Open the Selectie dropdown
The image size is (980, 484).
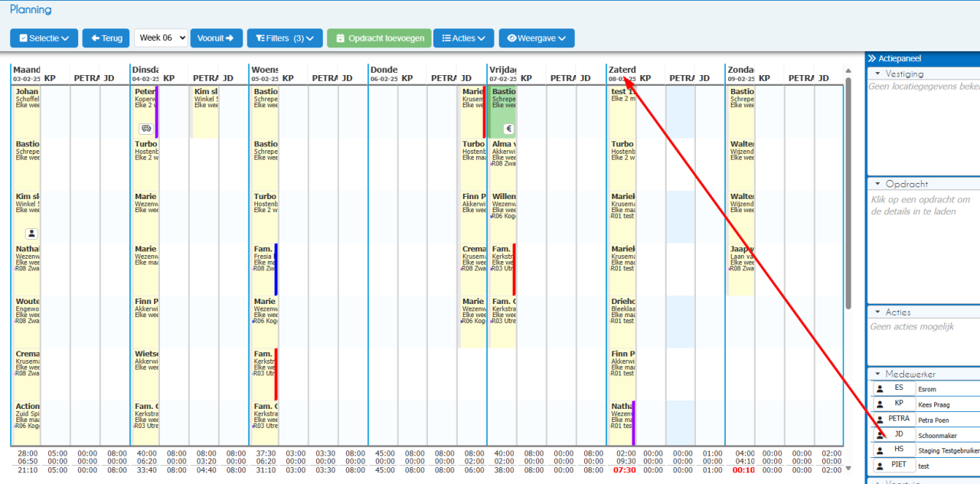point(44,38)
